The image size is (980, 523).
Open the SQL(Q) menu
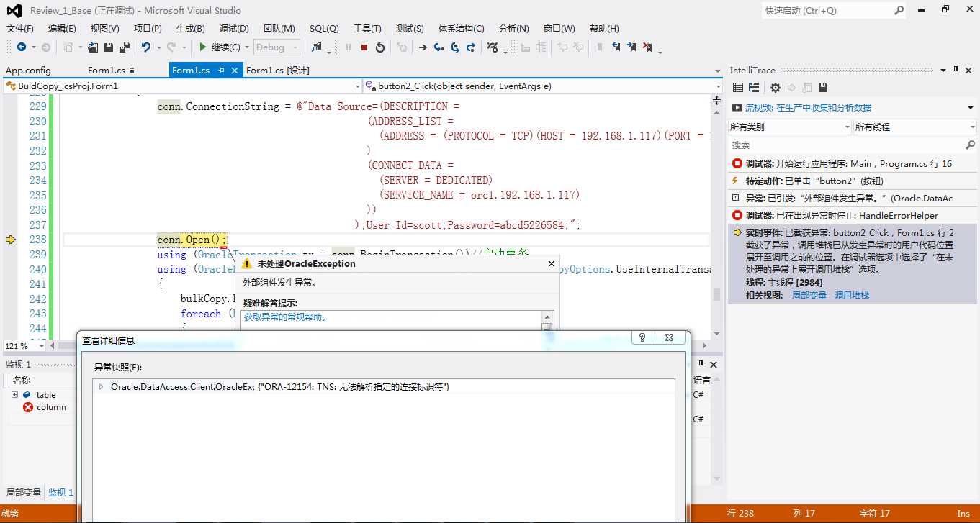tap(324, 29)
